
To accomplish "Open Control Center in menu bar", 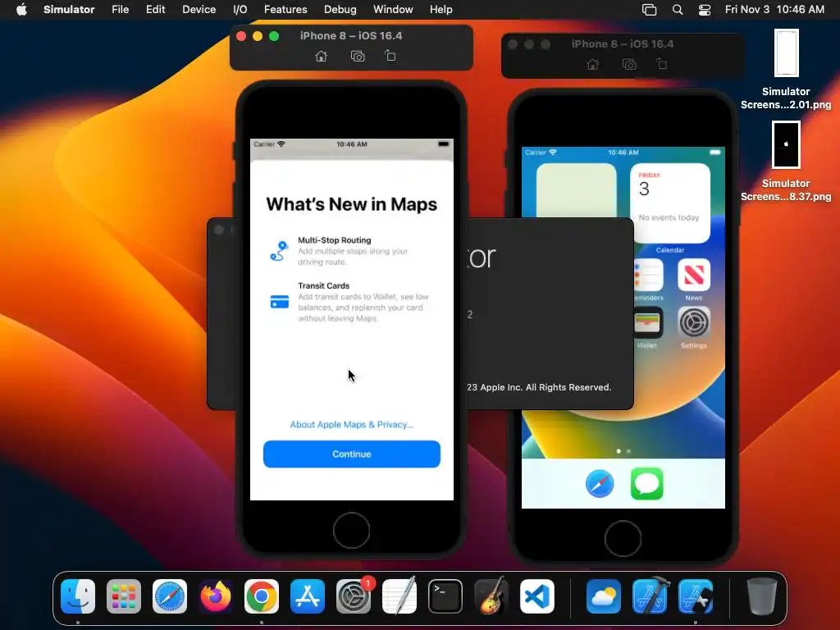I will point(705,10).
